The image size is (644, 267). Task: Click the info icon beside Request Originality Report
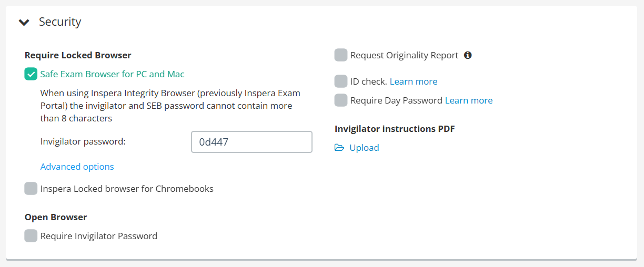click(x=468, y=55)
